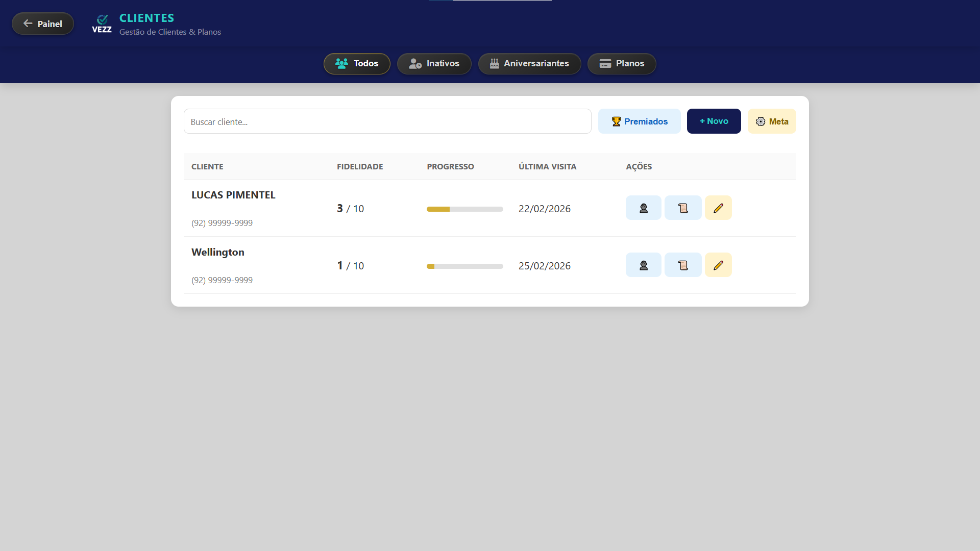This screenshot has height=551, width=980.
Task: Click LUCAS PIMENTEL's fidelity progress bar
Action: click(x=464, y=209)
